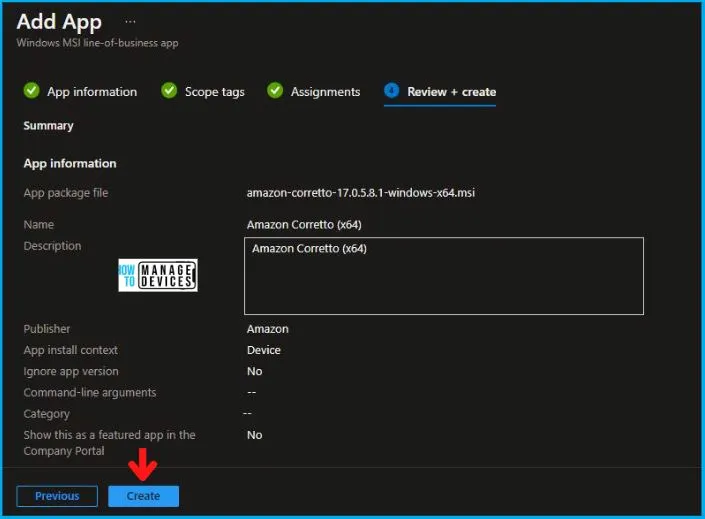Click the Command-line arguments value dashes

point(252,392)
